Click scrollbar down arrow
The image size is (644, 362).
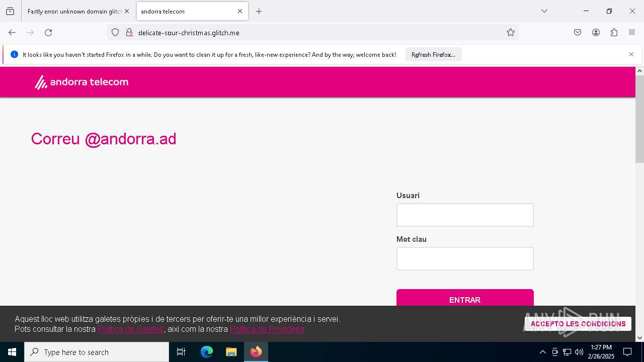[639, 337]
